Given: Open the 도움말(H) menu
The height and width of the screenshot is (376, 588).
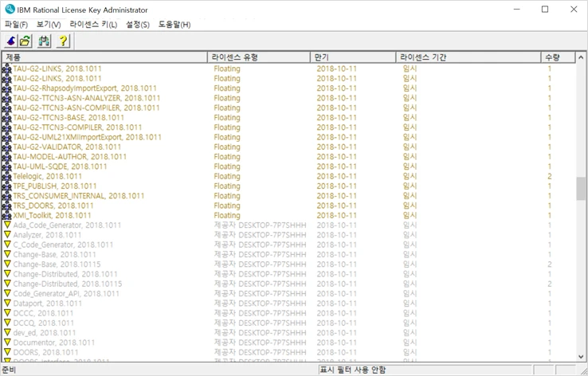Looking at the screenshot, I should coord(174,25).
